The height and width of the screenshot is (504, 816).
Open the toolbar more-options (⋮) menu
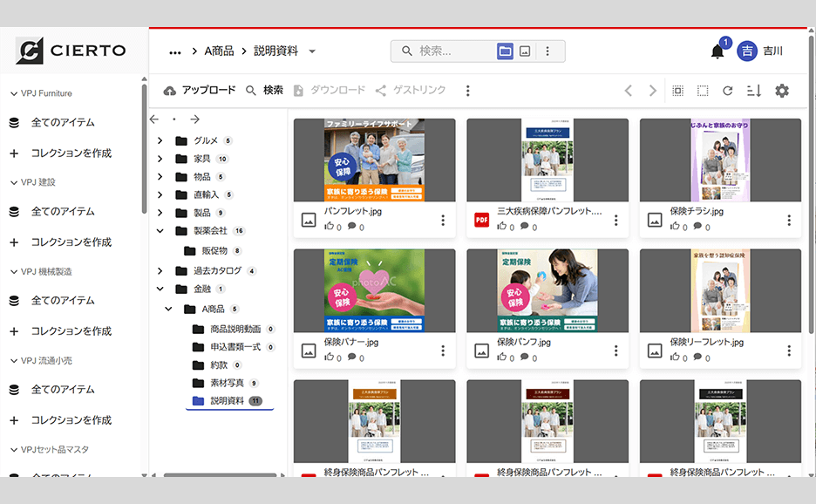468,90
